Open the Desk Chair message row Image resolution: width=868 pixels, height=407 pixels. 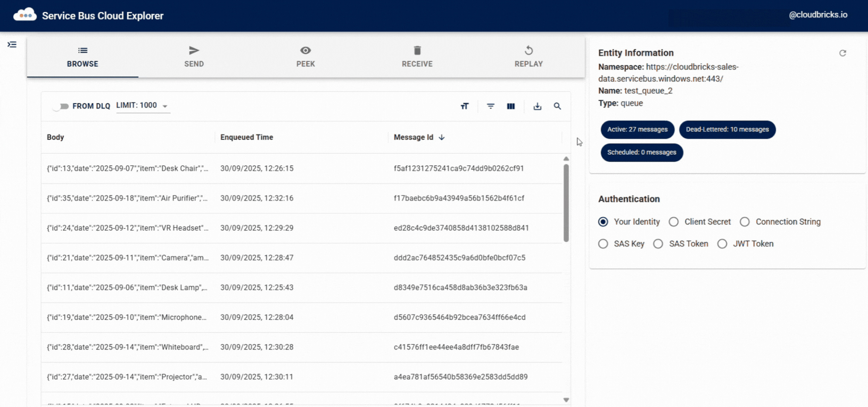click(302, 169)
